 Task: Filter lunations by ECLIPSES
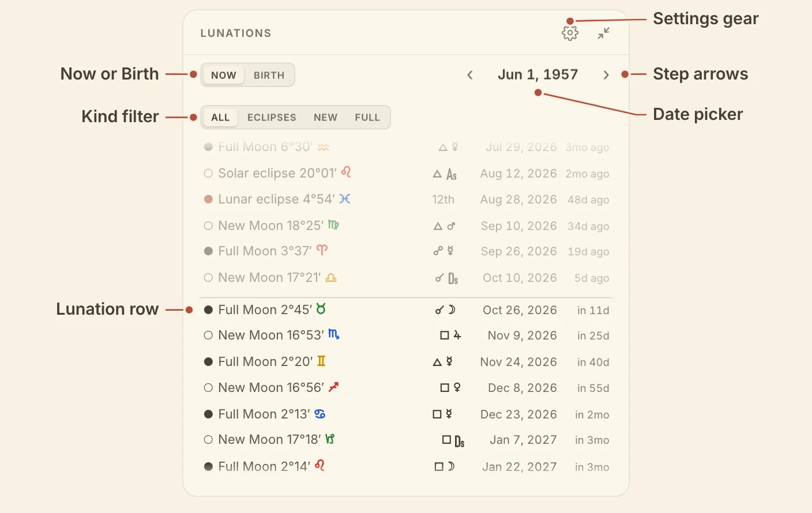pyautogui.click(x=272, y=118)
